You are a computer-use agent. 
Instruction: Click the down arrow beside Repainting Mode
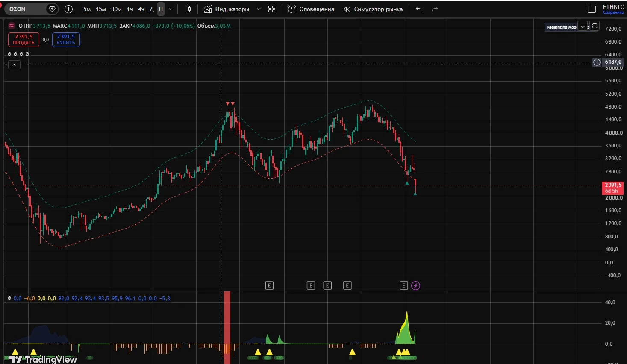pos(583,26)
